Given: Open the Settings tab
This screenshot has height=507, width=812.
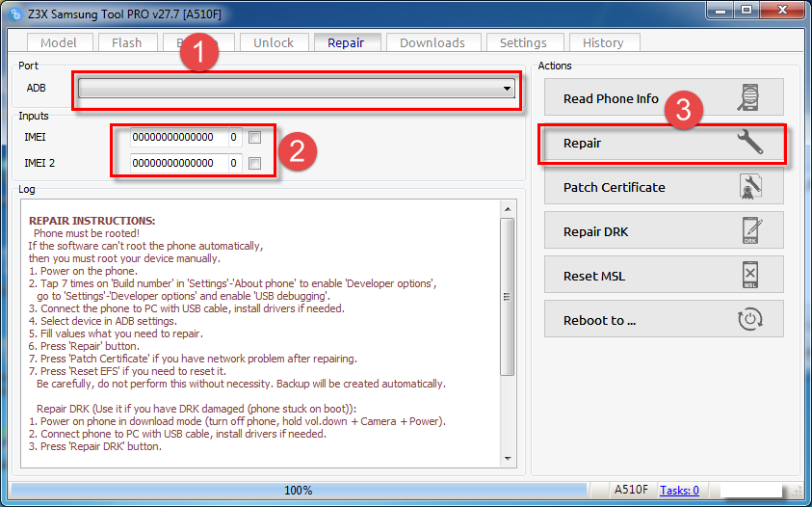Looking at the screenshot, I should tap(524, 42).
